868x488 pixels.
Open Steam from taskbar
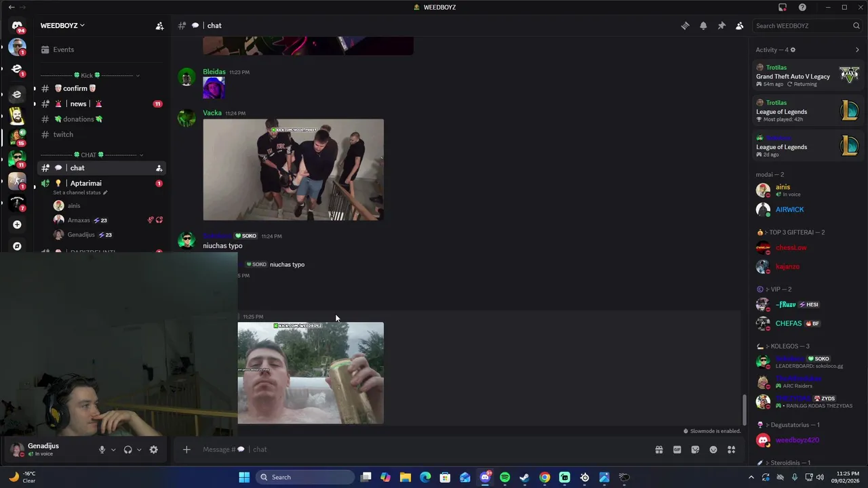click(x=524, y=477)
